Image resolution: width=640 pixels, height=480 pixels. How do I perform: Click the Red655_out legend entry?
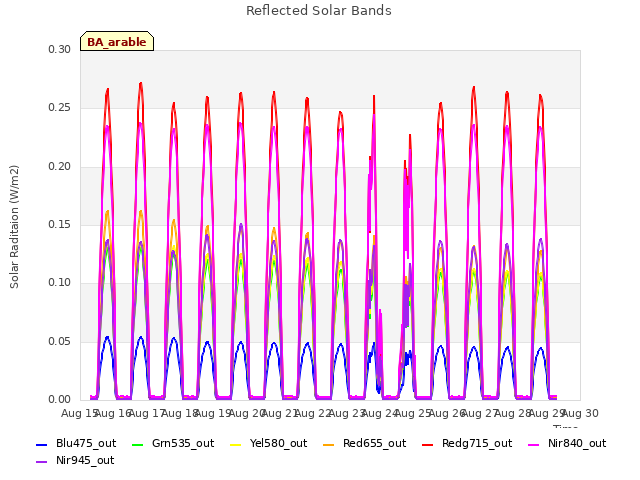[364, 443]
